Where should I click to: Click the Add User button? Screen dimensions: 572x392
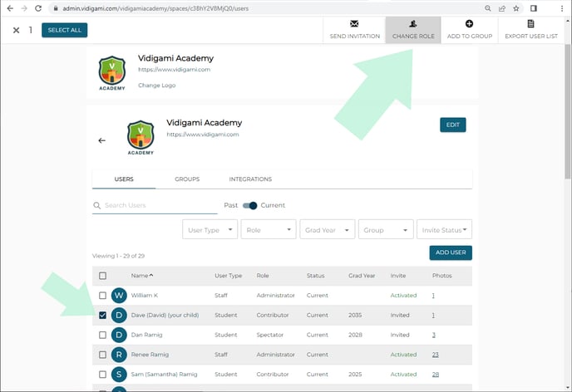[x=451, y=252]
